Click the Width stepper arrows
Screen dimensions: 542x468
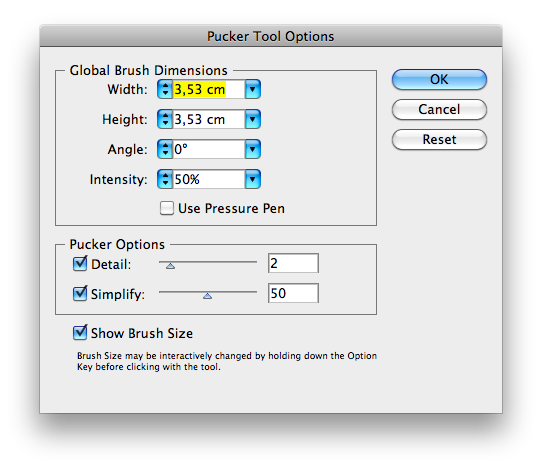click(165, 90)
